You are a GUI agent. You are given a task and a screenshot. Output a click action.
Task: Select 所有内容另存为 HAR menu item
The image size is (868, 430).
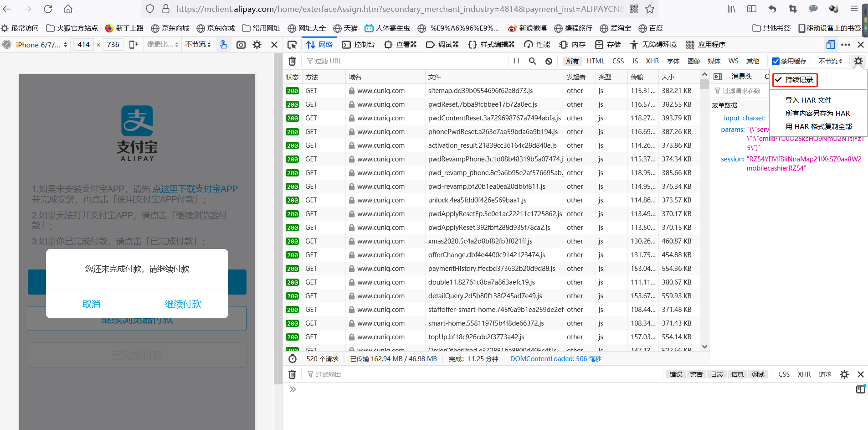[x=817, y=113]
